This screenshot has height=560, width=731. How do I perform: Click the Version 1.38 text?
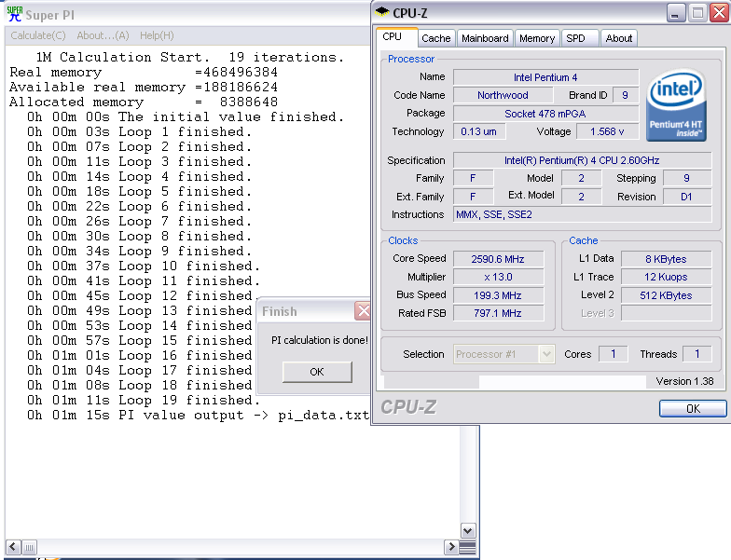click(x=684, y=381)
